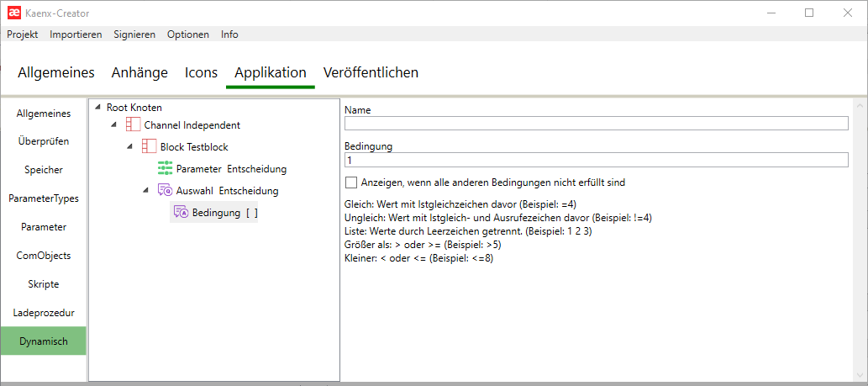Collapse the Channel Independent node arrow
868x386 pixels.
click(114, 124)
